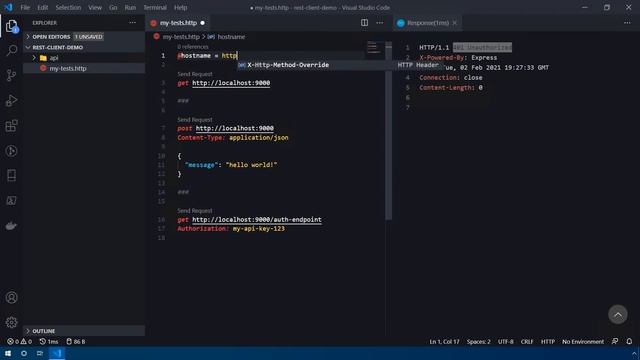Click the VS Code taskbar icon

[x=57, y=353]
